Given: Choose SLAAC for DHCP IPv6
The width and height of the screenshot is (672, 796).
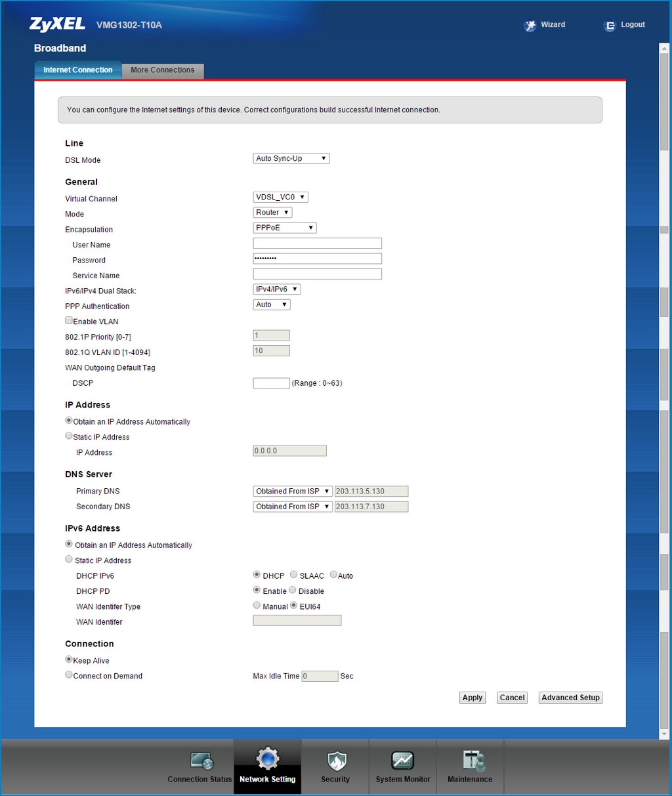Looking at the screenshot, I should 294,575.
